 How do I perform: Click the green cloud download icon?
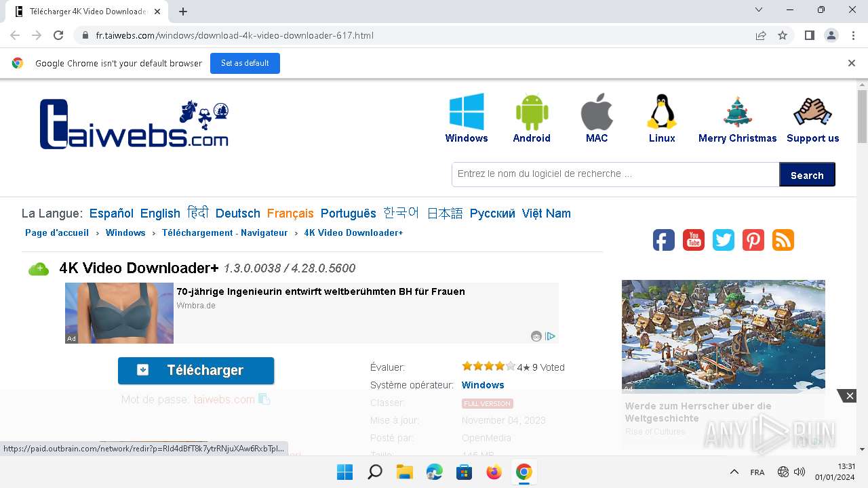pos(39,269)
